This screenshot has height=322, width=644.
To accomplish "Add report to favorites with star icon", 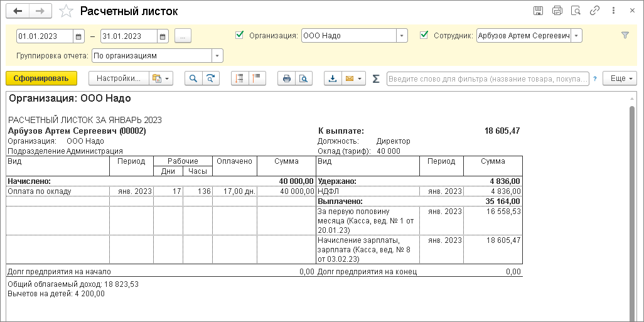I will pos(65,11).
